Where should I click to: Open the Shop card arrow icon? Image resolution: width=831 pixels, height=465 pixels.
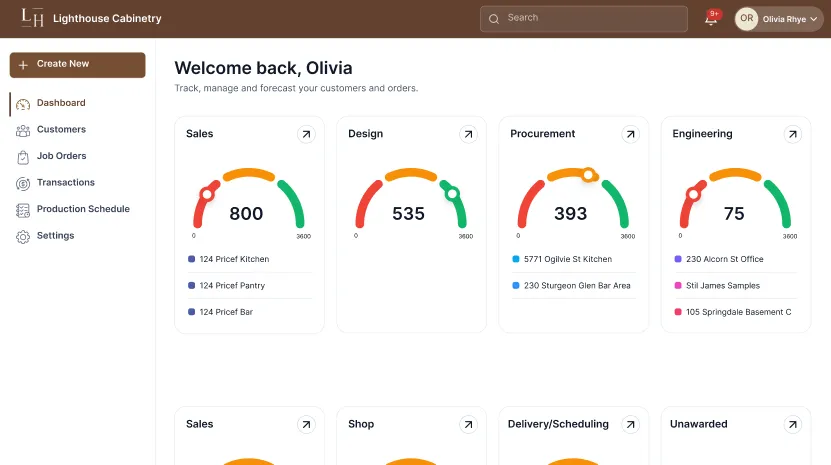(468, 425)
